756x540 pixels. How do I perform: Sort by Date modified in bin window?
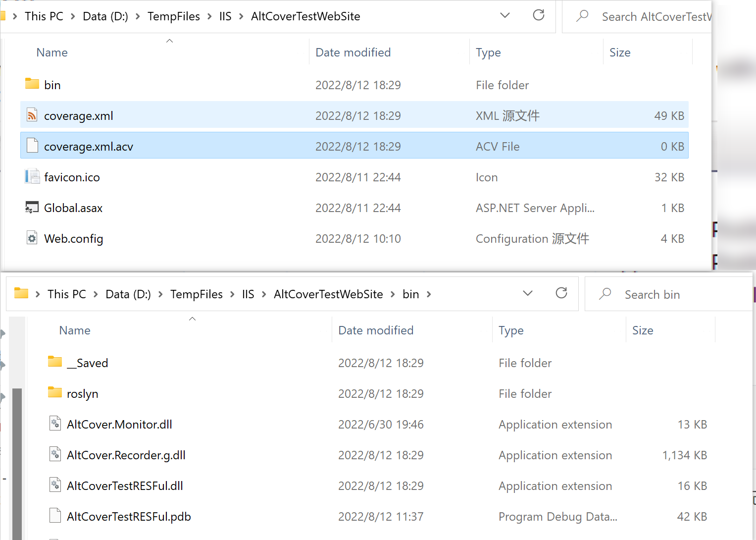(376, 330)
